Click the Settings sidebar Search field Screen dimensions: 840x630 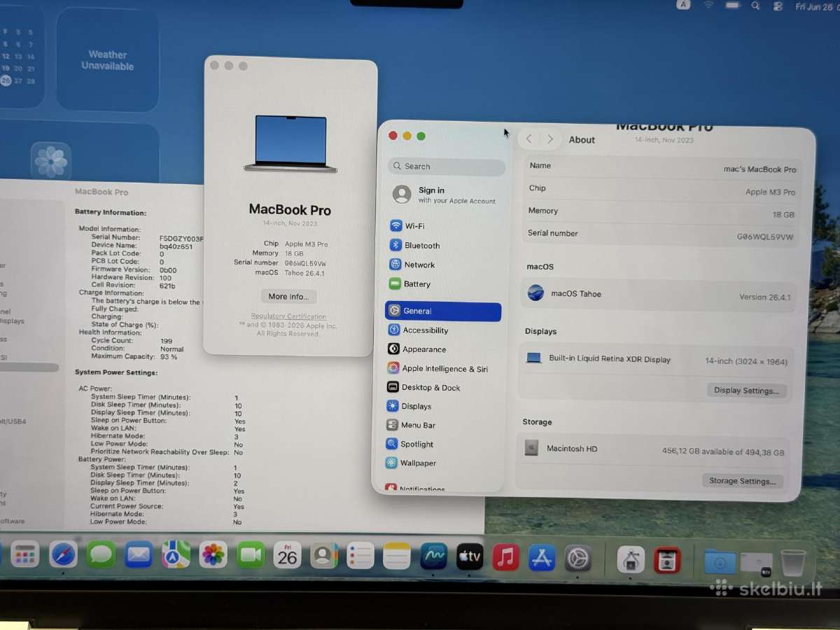click(447, 167)
